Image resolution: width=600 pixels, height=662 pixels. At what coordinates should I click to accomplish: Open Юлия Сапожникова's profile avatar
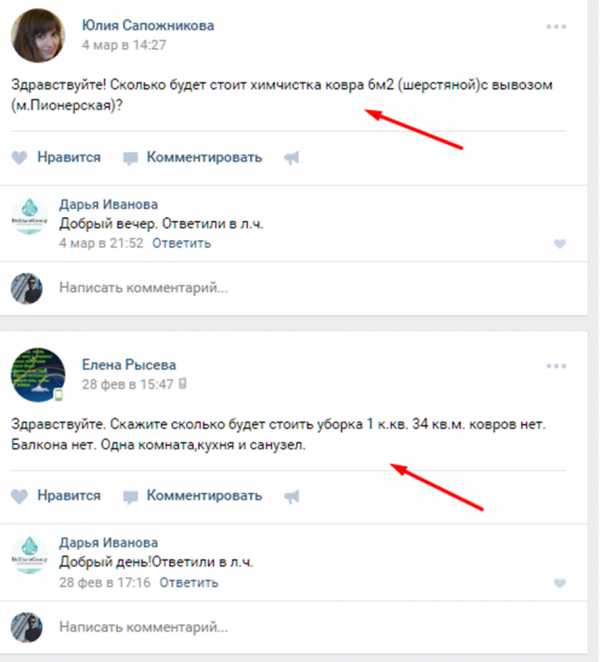(x=38, y=35)
